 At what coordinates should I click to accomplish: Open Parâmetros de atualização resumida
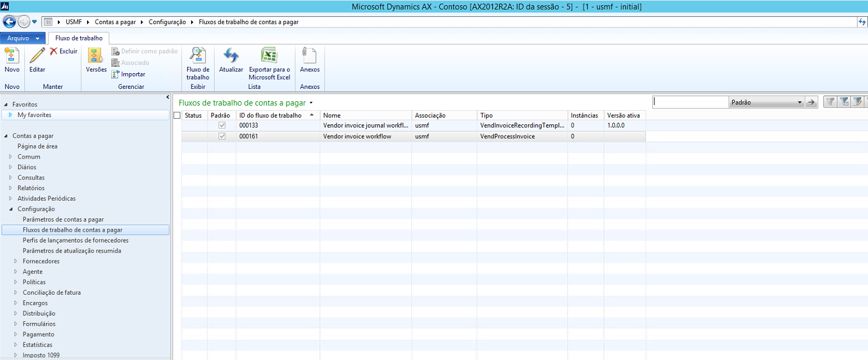(72, 251)
